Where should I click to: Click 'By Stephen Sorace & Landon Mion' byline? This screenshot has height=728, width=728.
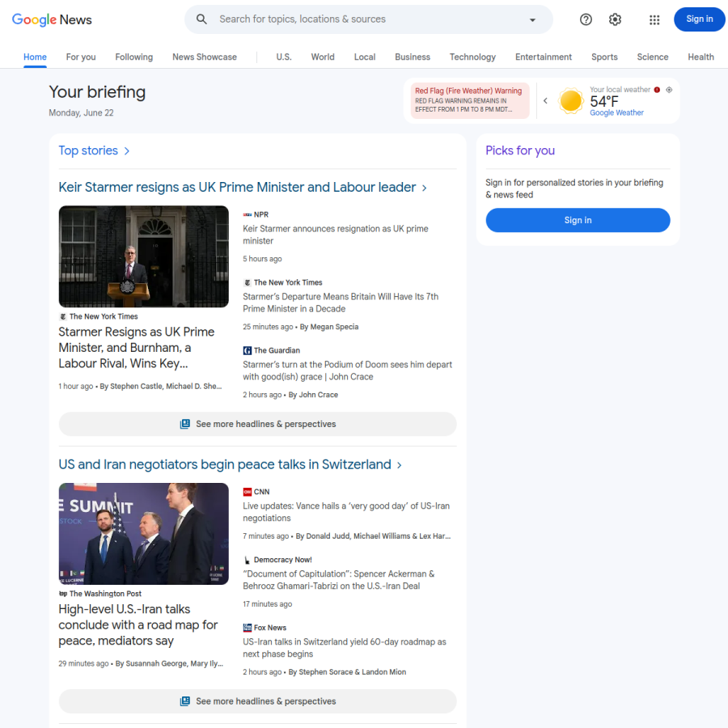coord(347,672)
